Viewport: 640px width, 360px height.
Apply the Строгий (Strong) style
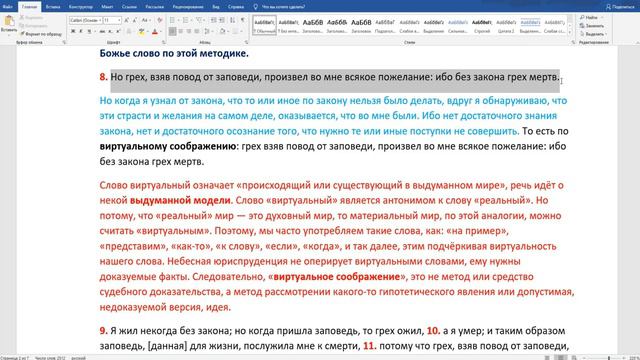pos(482,26)
